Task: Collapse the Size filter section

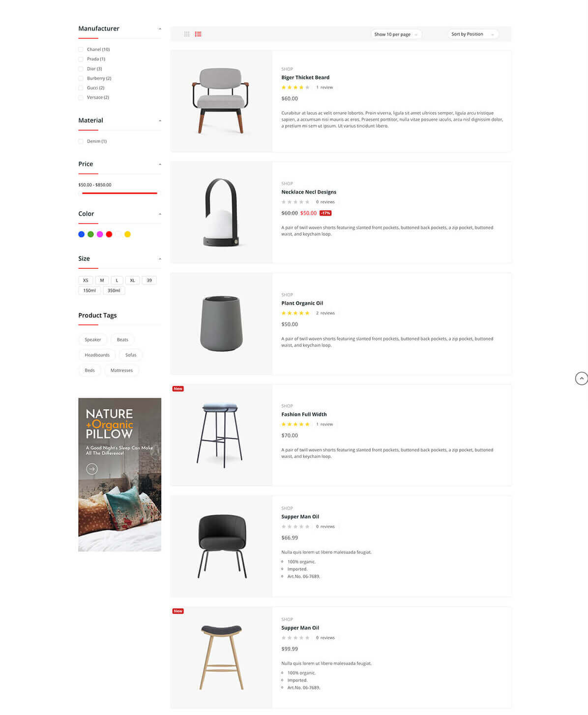Action: pos(160,259)
